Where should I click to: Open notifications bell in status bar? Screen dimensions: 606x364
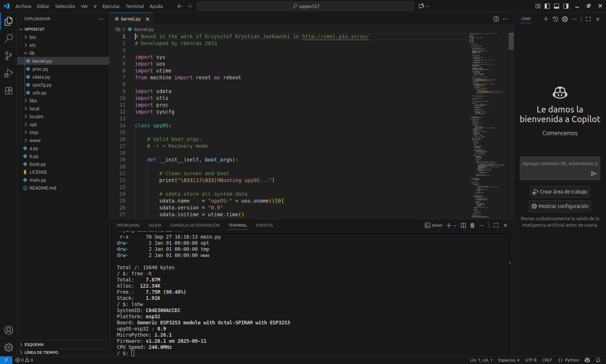point(598,360)
